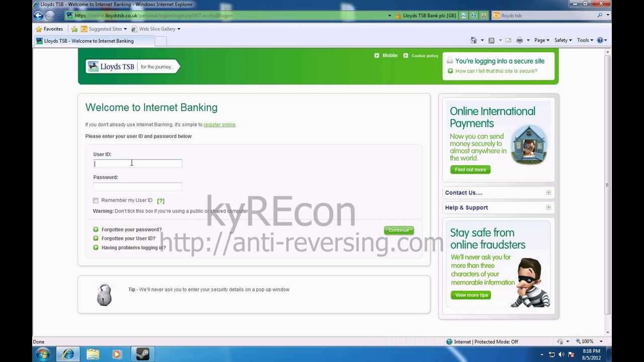Image resolution: width=644 pixels, height=362 pixels.
Task: Click the Password input field
Action: [x=137, y=187]
